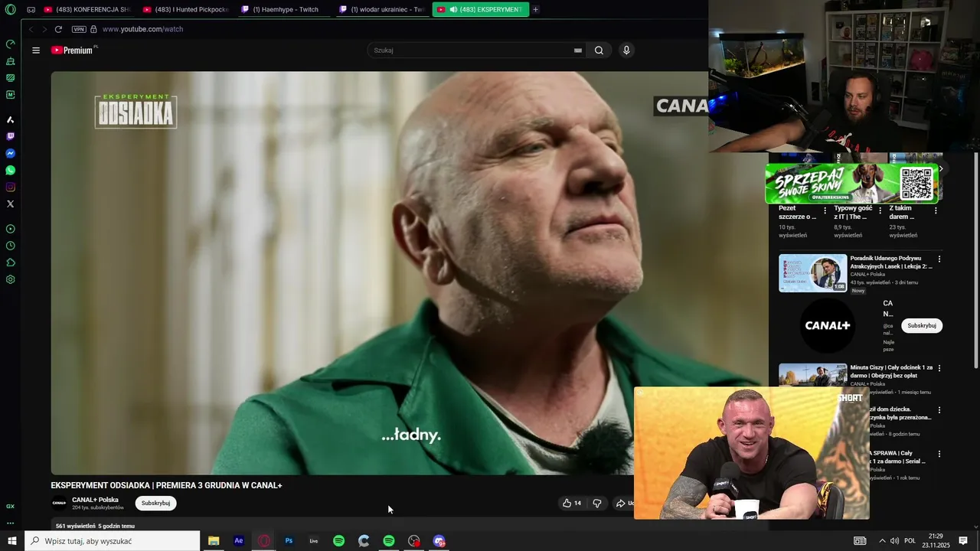Select the active EKSPERYMENT tab
The width and height of the screenshot is (980, 551).
[x=480, y=10]
